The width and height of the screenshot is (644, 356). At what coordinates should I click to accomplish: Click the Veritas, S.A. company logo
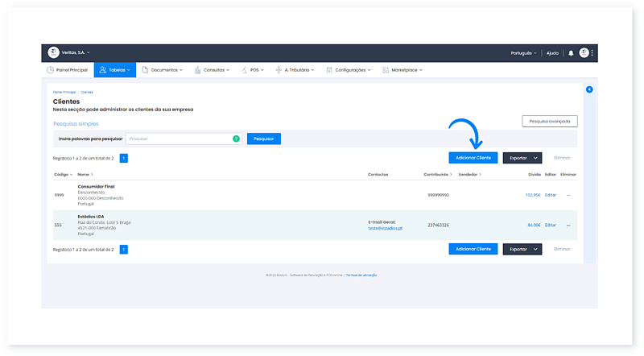53,52
